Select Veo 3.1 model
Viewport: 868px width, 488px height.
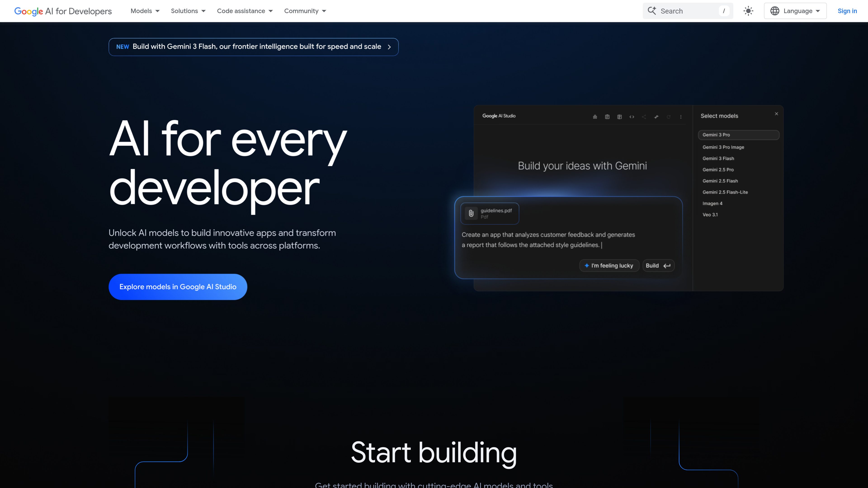pyautogui.click(x=710, y=215)
